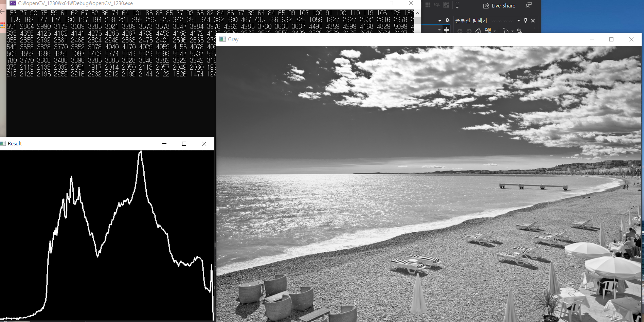Close the Result histogram window
The image size is (644, 322).
pos(204,144)
